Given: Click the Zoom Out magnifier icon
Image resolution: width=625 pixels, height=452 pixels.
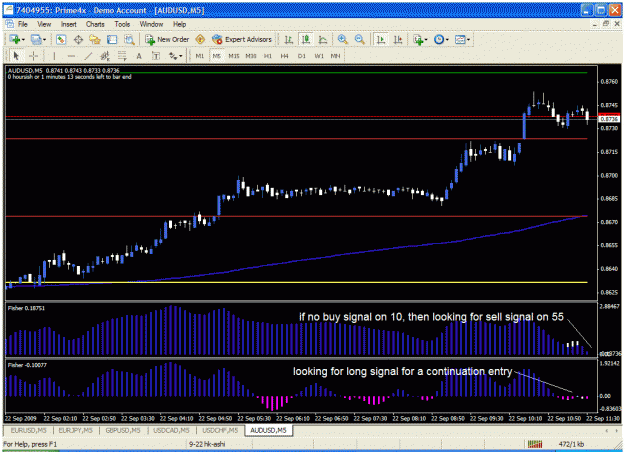Looking at the screenshot, I should (360, 39).
